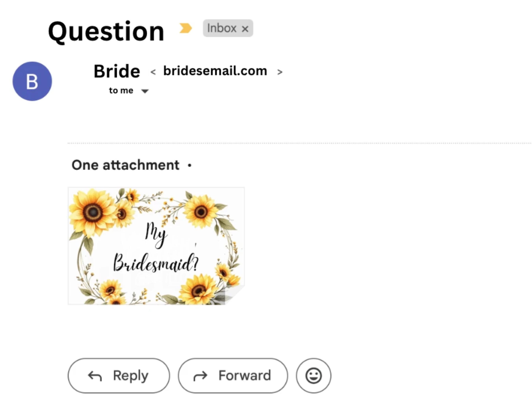This screenshot has height=399, width=532.
Task: Click the forward arrow icon
Action: pos(200,376)
